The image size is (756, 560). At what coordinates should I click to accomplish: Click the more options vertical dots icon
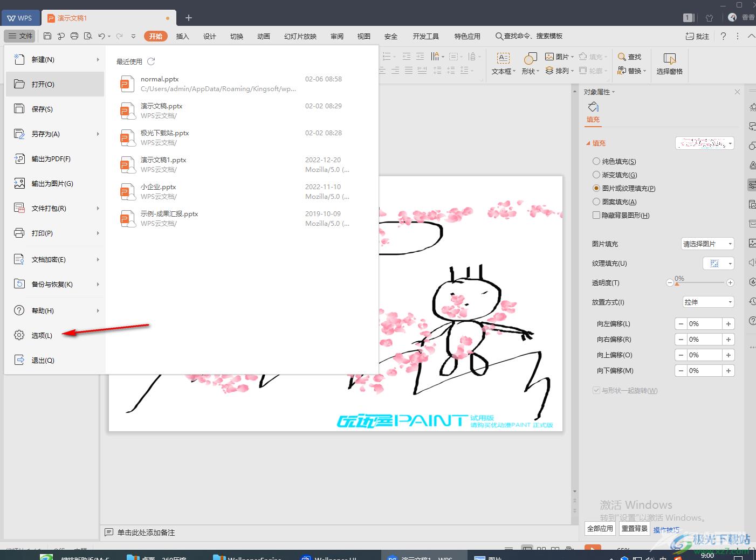coord(737,36)
